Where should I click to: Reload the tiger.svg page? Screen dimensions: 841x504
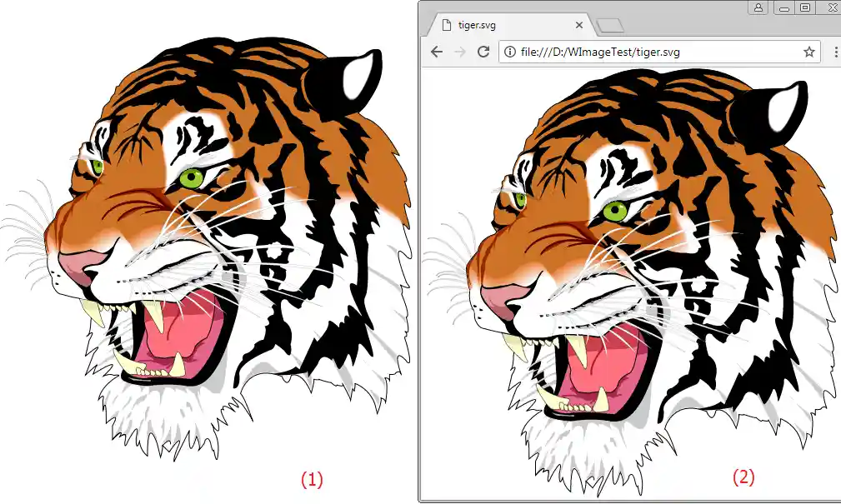(484, 52)
